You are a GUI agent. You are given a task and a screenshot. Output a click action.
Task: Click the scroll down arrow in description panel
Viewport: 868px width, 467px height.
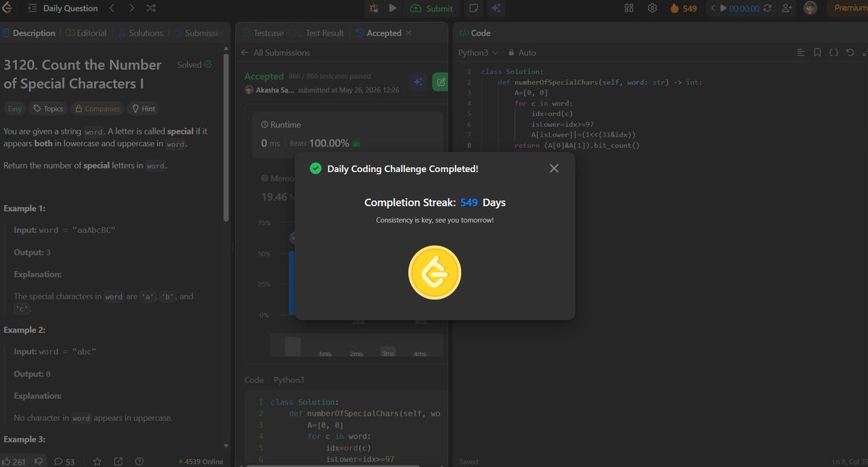[226, 446]
